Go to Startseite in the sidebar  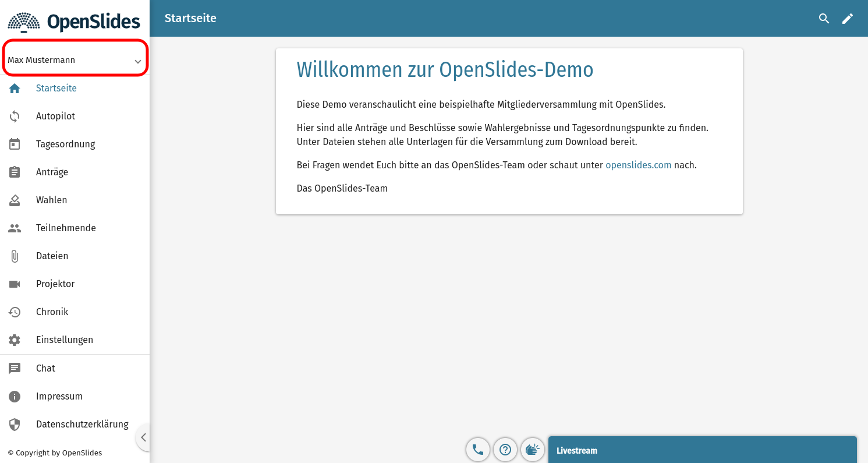[x=75, y=89]
